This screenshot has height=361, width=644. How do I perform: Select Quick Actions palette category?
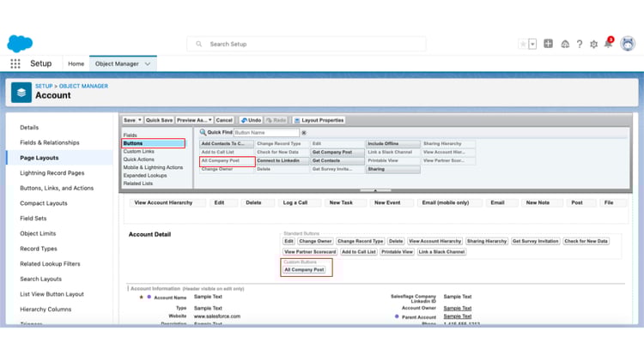coord(139,159)
